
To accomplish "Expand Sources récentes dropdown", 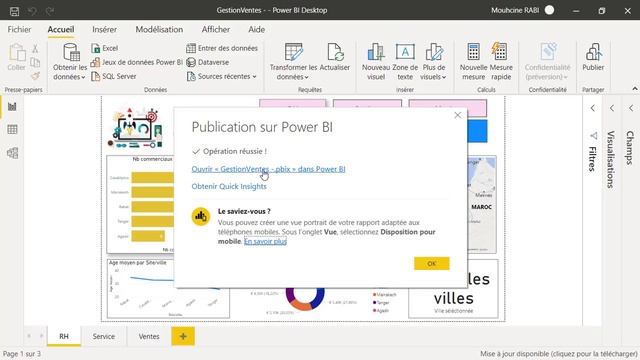I will point(222,76).
